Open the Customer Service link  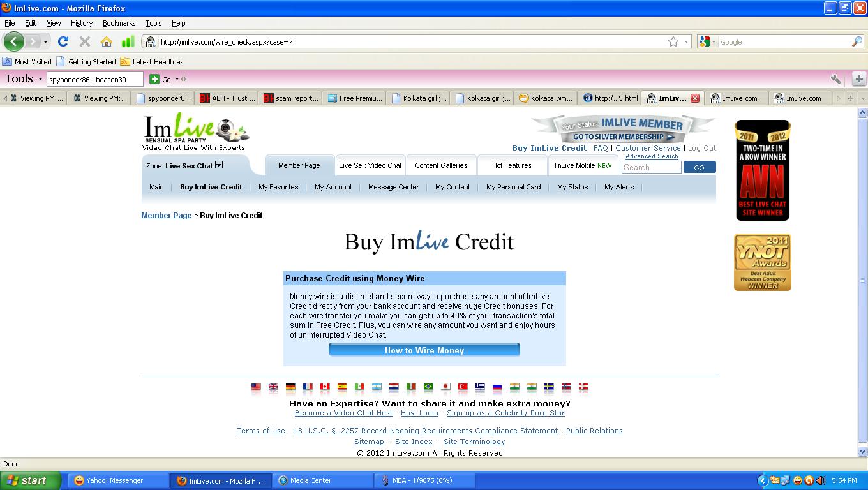(x=648, y=148)
